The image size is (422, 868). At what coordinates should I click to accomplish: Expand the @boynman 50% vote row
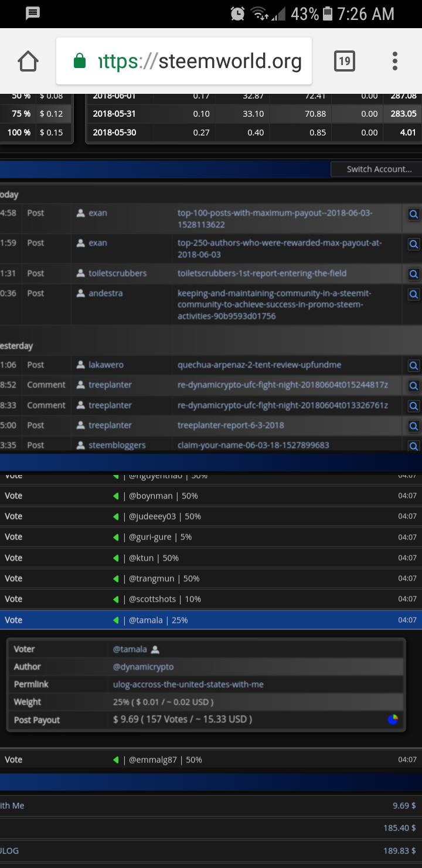[211, 496]
